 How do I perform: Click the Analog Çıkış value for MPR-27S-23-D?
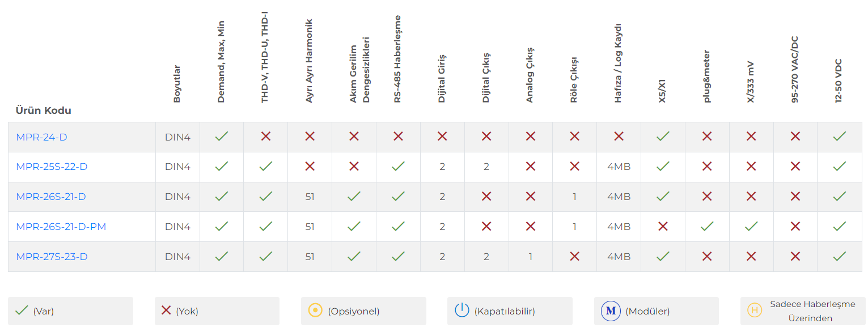[531, 257]
